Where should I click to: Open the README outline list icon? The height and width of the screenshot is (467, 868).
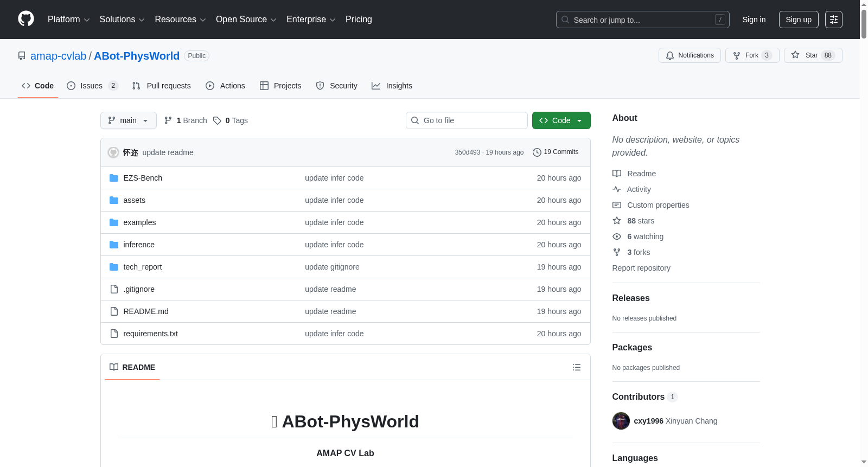pyautogui.click(x=577, y=367)
